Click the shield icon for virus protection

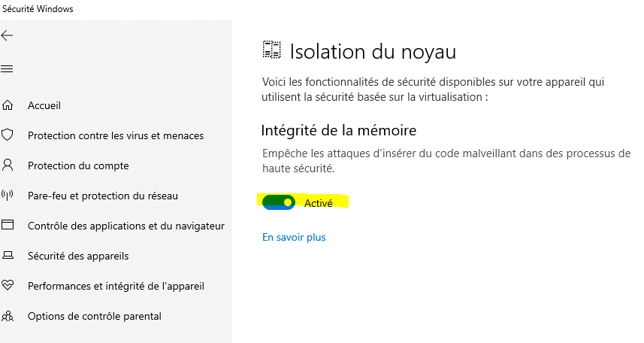8,135
